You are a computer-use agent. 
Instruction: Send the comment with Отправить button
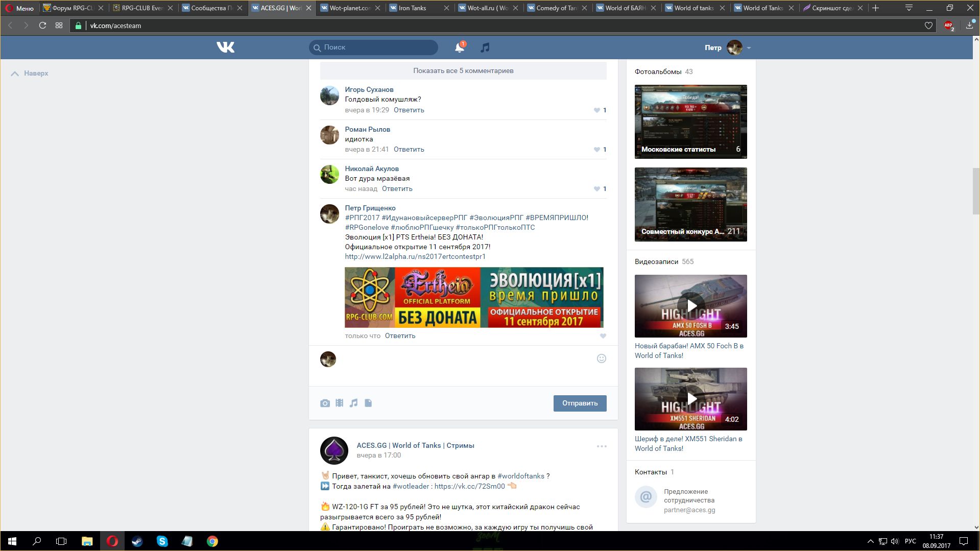[x=580, y=403]
